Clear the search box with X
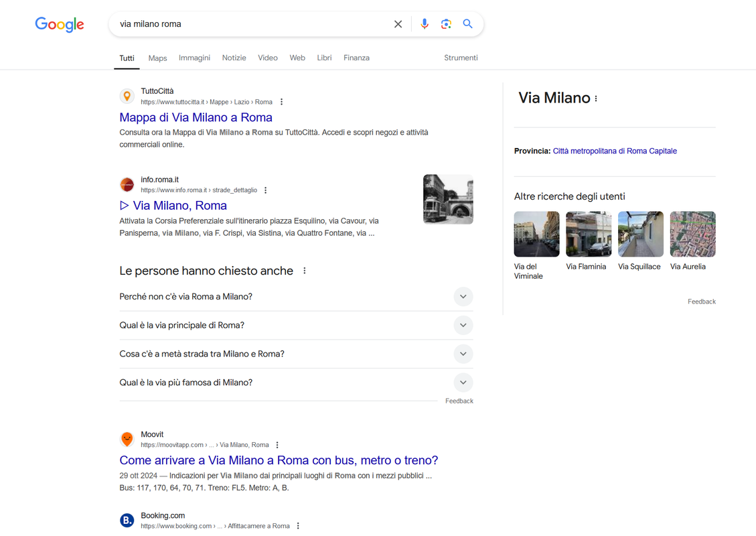The image size is (756, 536). pos(398,24)
